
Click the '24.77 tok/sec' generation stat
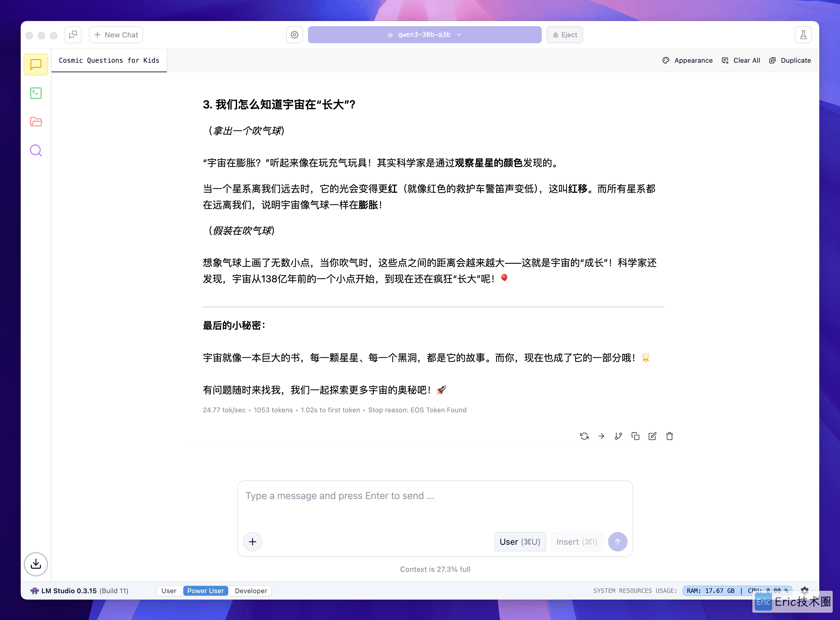(224, 410)
